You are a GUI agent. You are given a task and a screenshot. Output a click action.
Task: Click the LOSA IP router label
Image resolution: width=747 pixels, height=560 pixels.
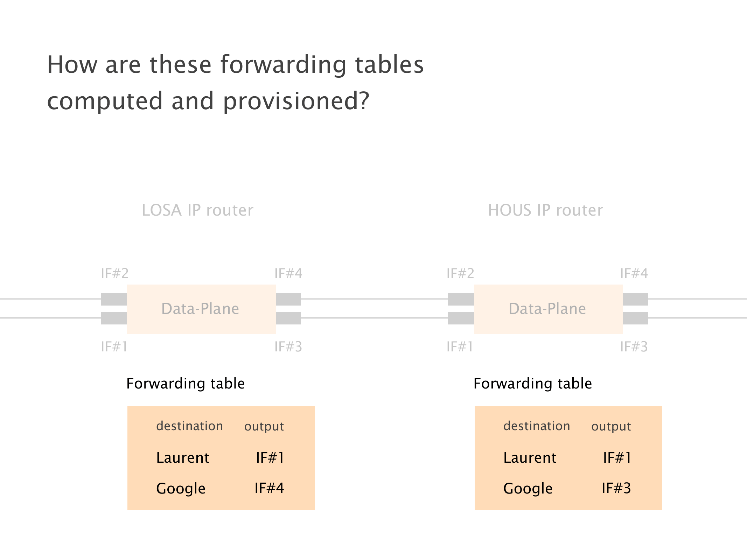197,210
